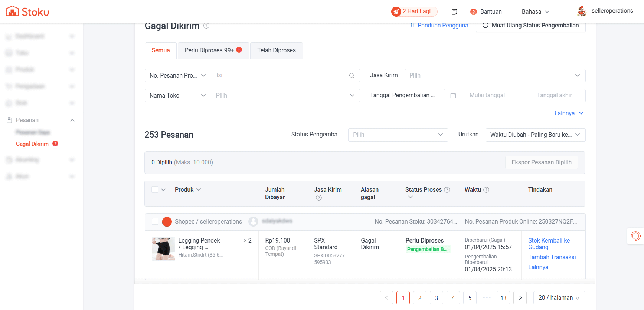This screenshot has height=310, width=644.
Task: Go to page 3 in pagination
Action: 436,298
